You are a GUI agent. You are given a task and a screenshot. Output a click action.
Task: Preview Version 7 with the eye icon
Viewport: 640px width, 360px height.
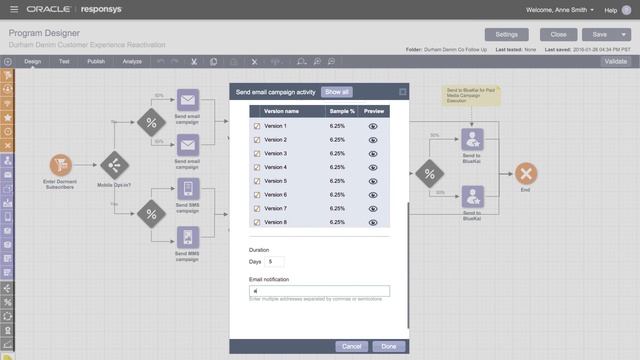point(373,209)
